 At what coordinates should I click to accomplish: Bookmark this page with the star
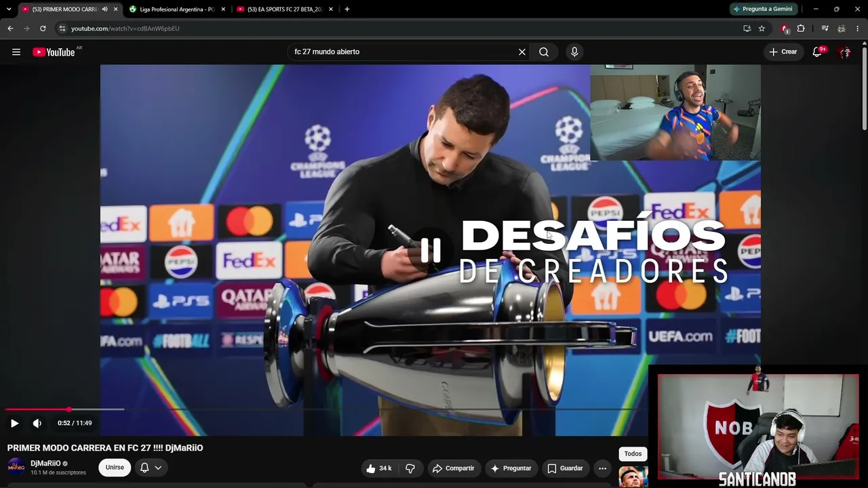762,28
